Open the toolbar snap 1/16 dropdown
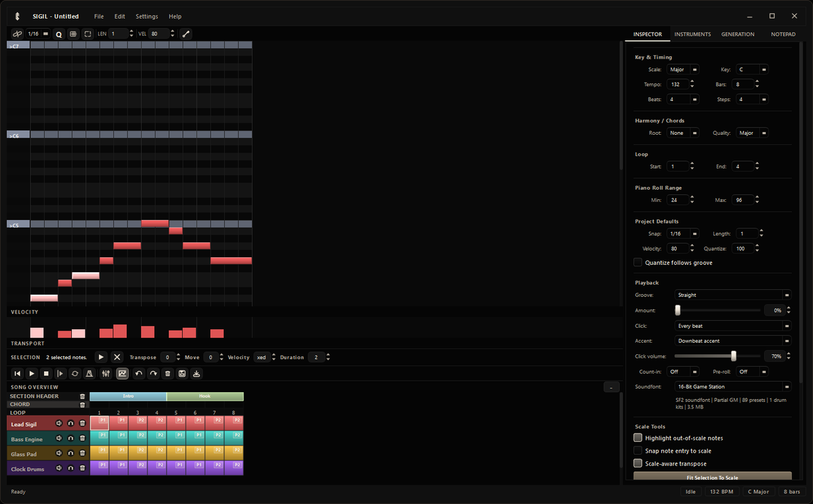 pyautogui.click(x=38, y=33)
